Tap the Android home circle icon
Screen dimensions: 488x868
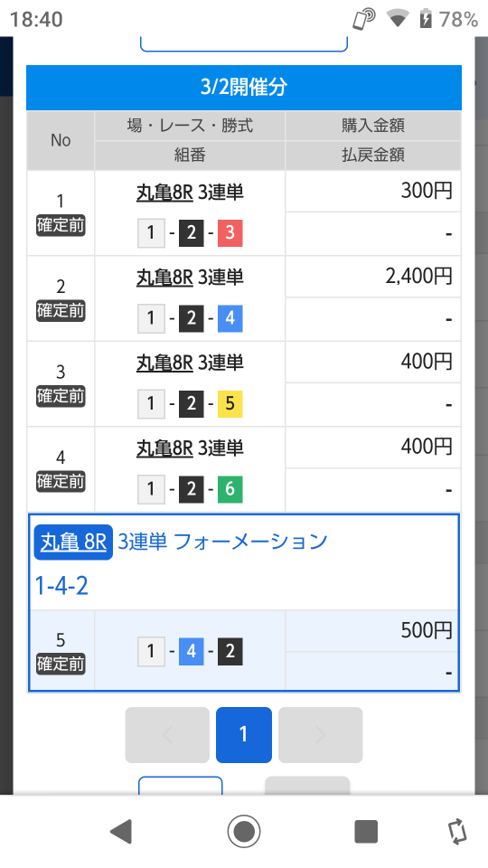[x=243, y=831]
